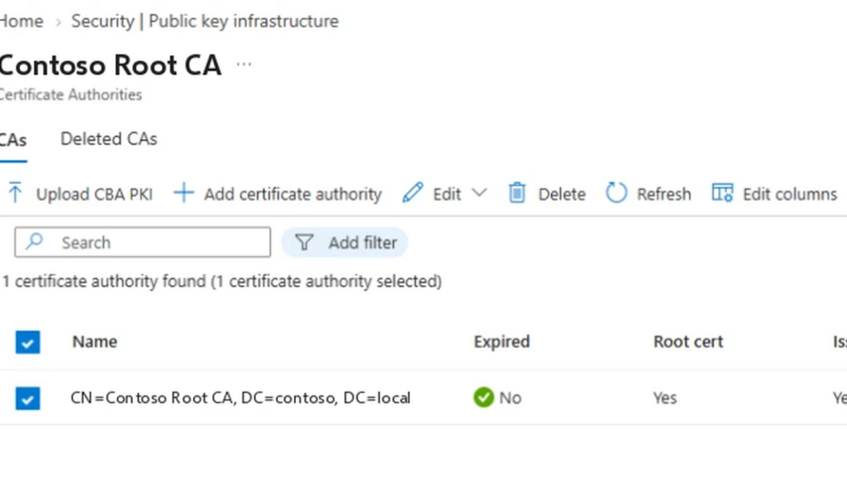847x504 pixels.
Task: Sort by the Expired column header
Action: pyautogui.click(x=502, y=341)
